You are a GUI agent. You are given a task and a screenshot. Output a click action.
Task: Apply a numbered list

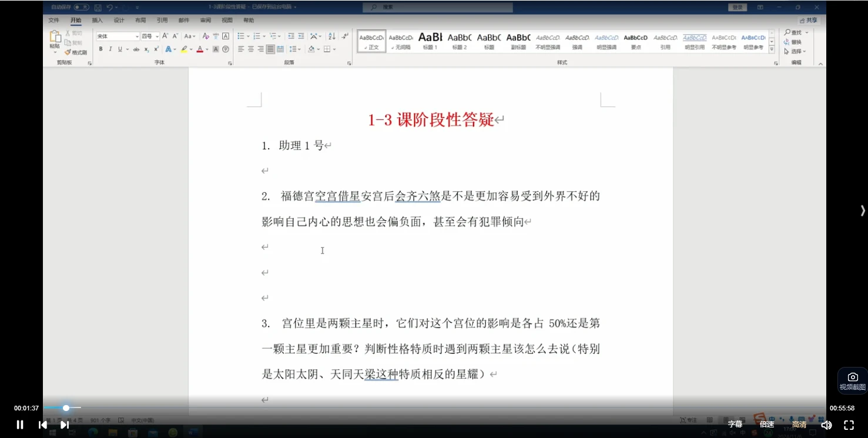(x=257, y=36)
